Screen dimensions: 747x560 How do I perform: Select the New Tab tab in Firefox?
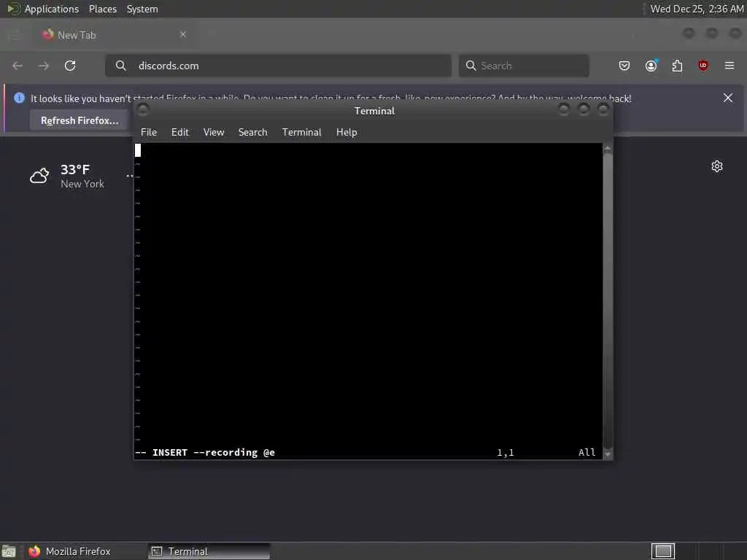(x=113, y=35)
